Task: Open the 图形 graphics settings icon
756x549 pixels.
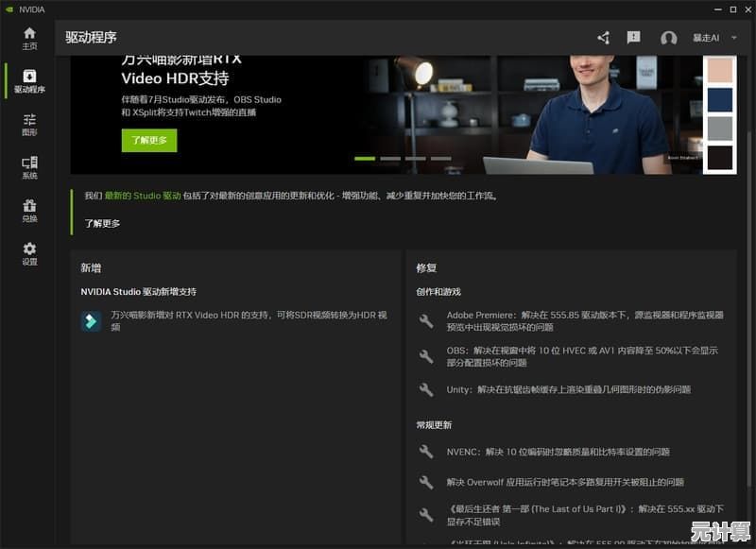Action: pyautogui.click(x=29, y=124)
